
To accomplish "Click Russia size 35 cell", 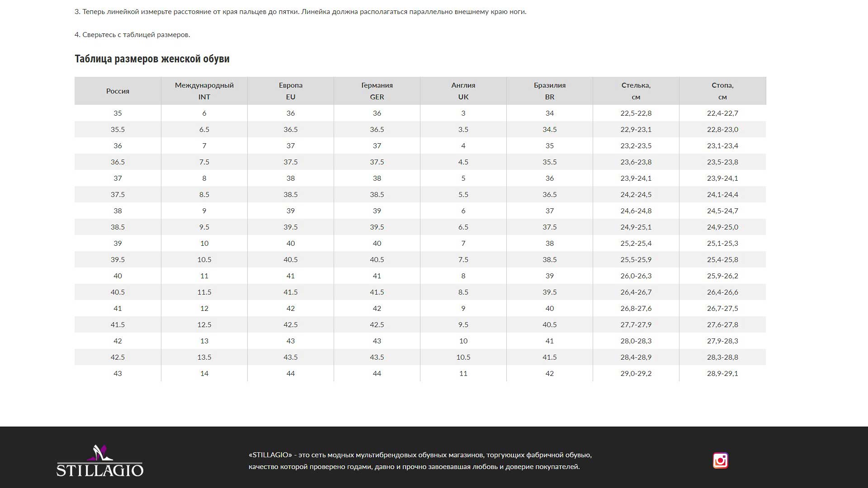I will [x=118, y=113].
